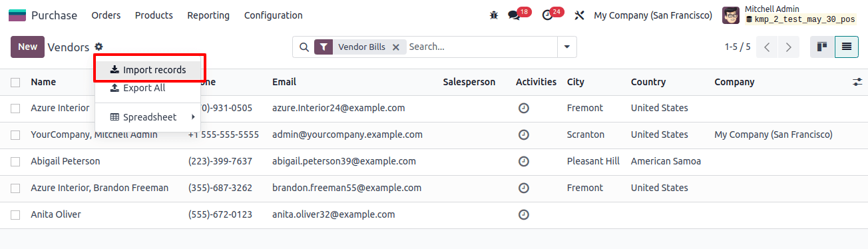Screen dimensions: 868x249
Task: Go to next page of records
Action: [789, 47]
